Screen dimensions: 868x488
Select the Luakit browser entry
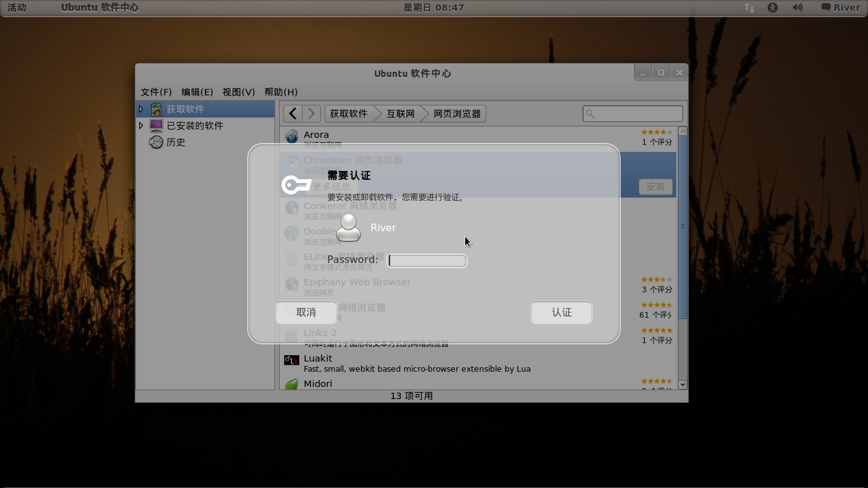[478, 363]
